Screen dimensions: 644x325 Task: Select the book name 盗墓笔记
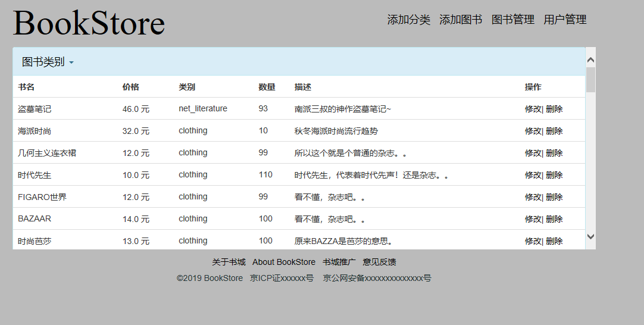35,109
